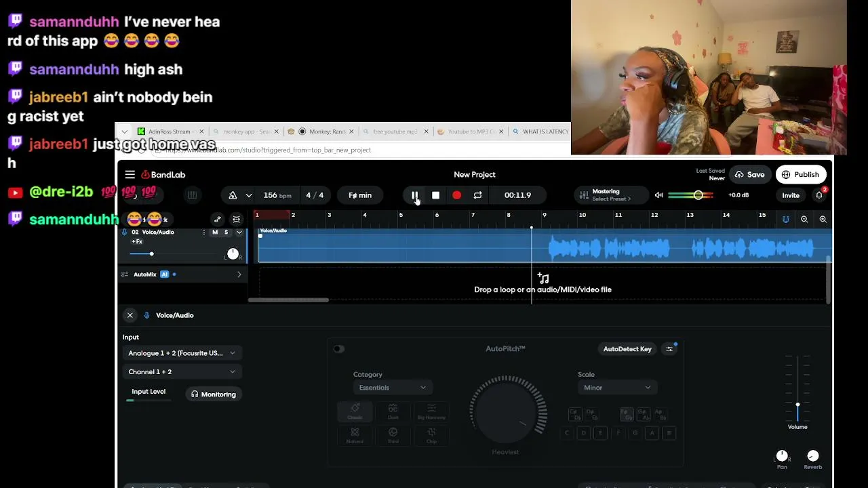The image size is (868, 488).
Task: Click the Pan knob in the track panel
Action: pos(782,455)
